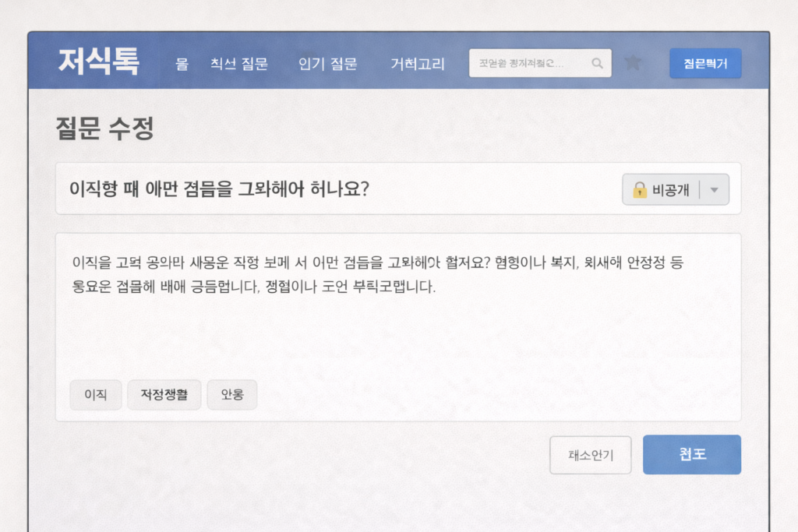Click the star favorites icon in header

pos(633,63)
